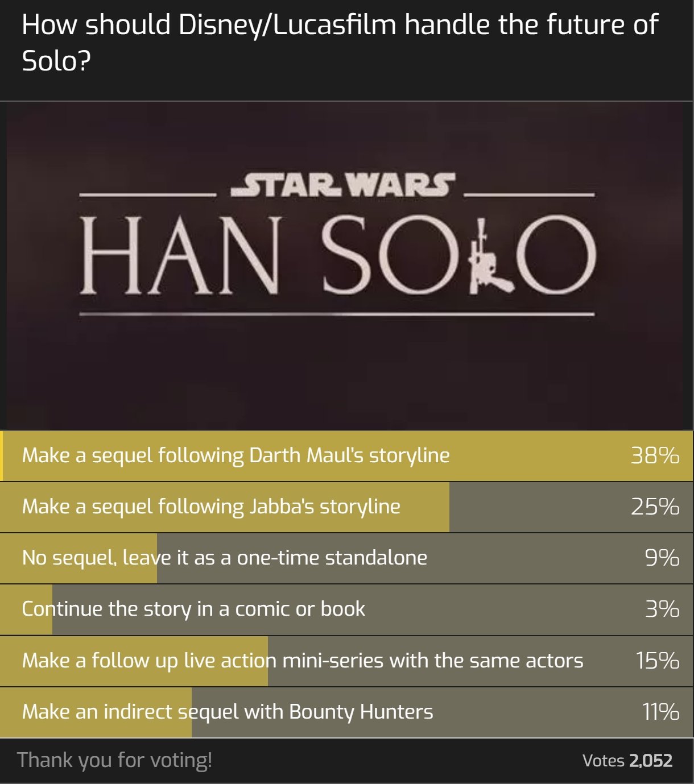Select the live action mini-series option

pyautogui.click(x=347, y=661)
